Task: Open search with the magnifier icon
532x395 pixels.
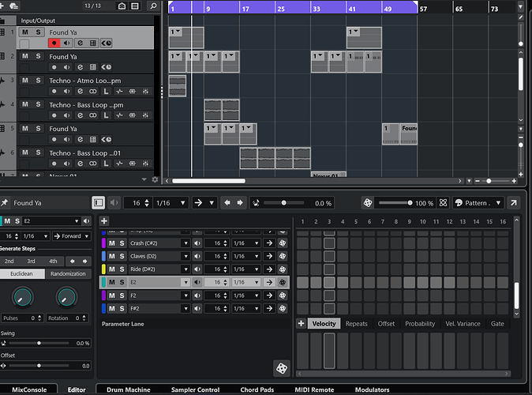Action: tap(153, 6)
